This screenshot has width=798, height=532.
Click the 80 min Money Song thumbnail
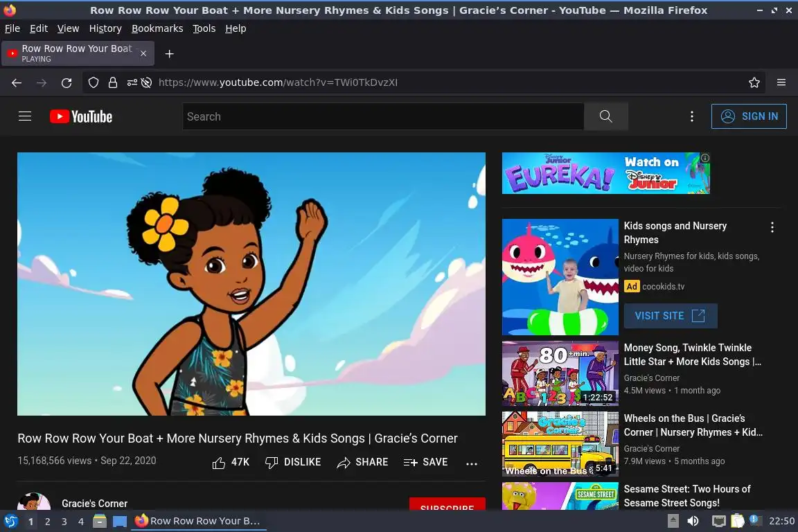pyautogui.click(x=560, y=373)
